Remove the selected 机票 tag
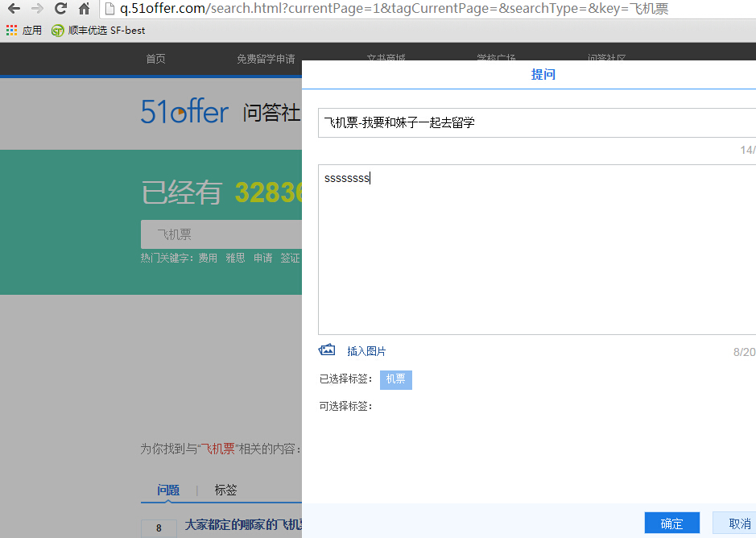This screenshot has height=538, width=756. (396, 379)
